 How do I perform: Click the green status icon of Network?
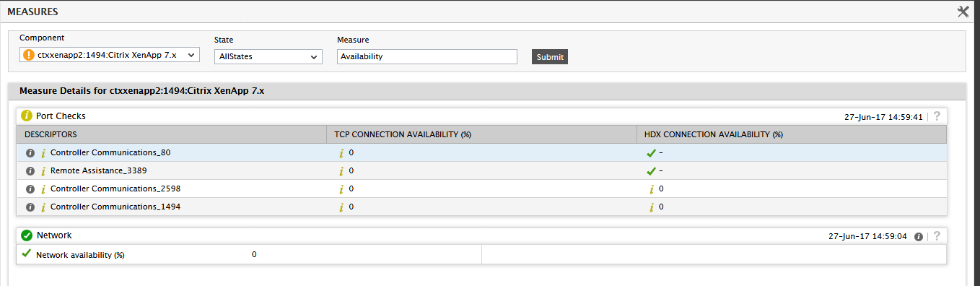[x=27, y=235]
